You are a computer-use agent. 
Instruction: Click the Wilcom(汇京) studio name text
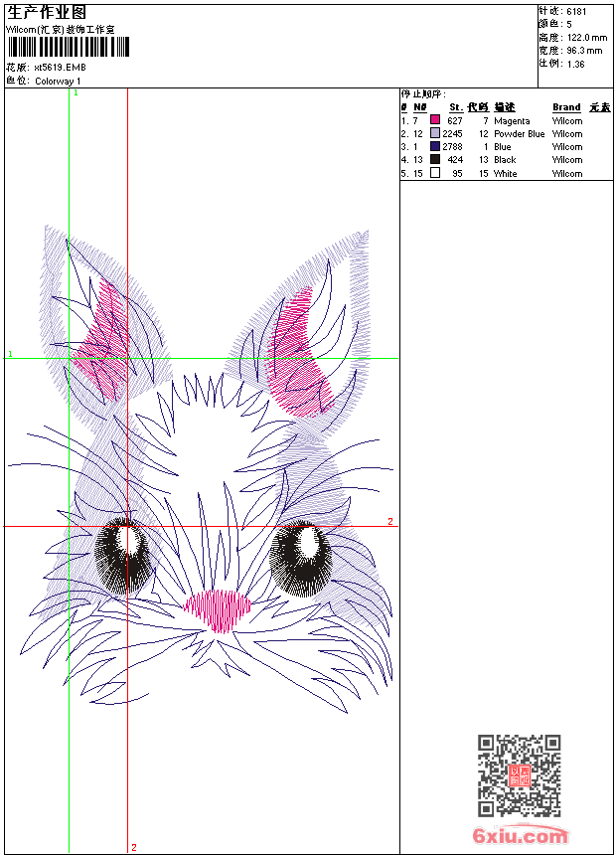(x=60, y=30)
